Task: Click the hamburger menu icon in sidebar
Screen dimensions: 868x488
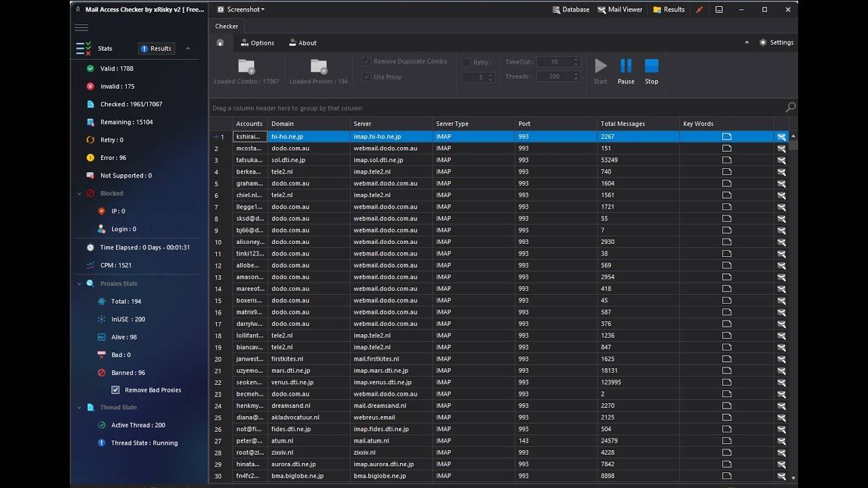Action: 81,28
